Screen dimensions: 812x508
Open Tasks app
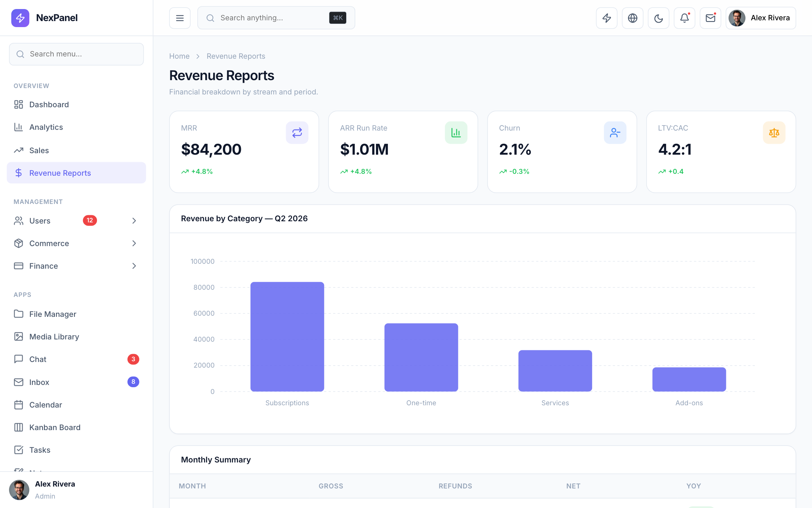tap(76, 450)
